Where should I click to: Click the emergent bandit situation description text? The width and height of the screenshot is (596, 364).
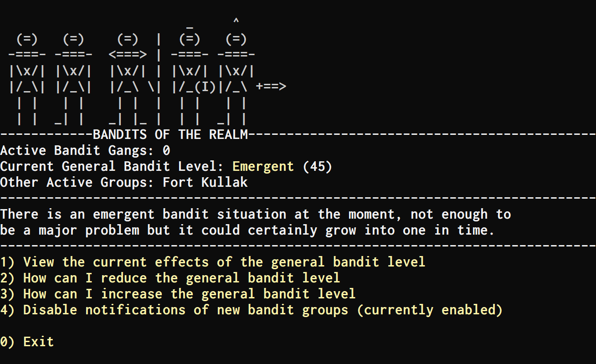pos(256,222)
